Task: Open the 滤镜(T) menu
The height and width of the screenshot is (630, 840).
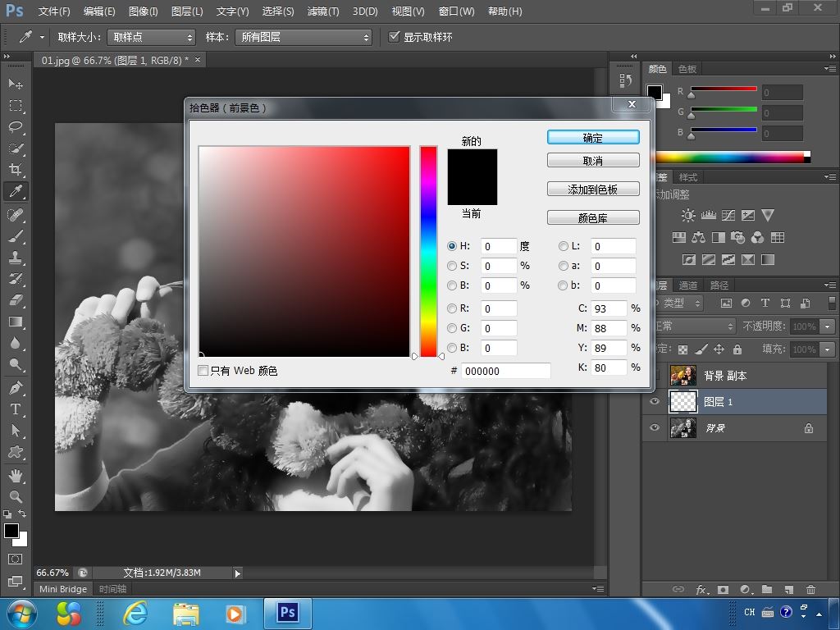Action: click(x=323, y=11)
